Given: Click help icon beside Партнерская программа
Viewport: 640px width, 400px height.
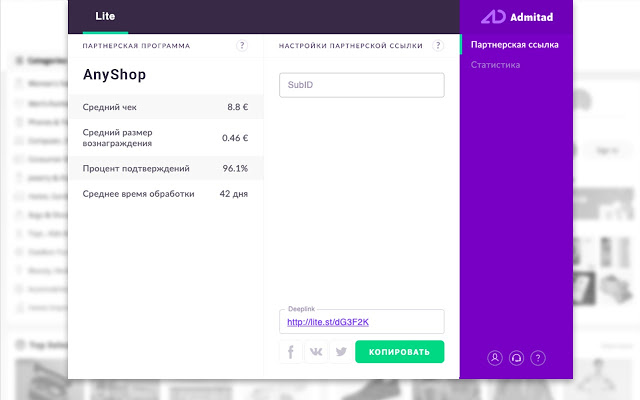Looking at the screenshot, I should coord(242,45).
